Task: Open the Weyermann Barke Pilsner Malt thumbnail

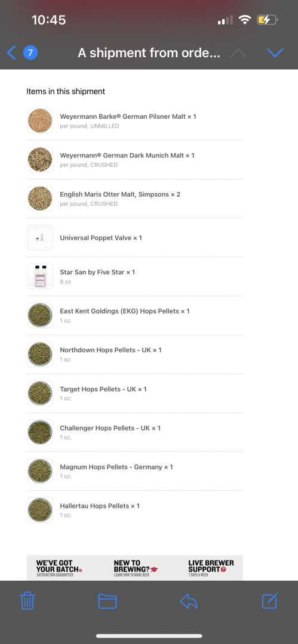Action: 40,120
